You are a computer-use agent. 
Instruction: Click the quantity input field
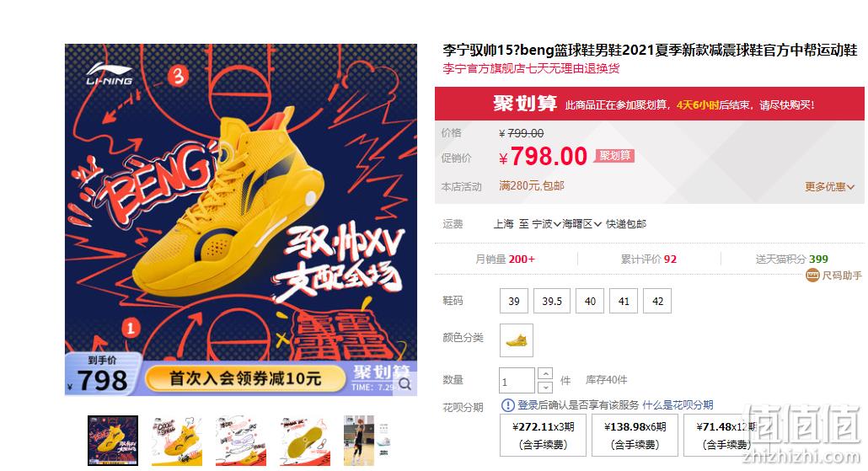517,381
